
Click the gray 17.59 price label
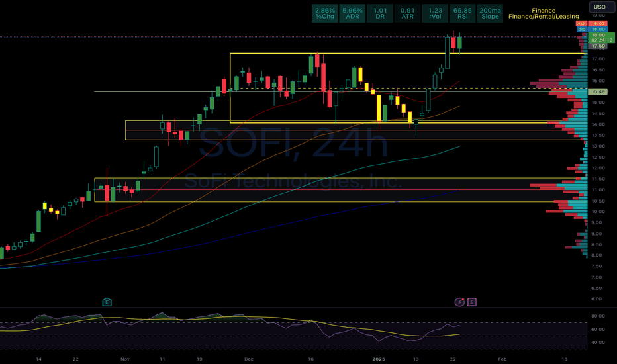click(x=598, y=46)
